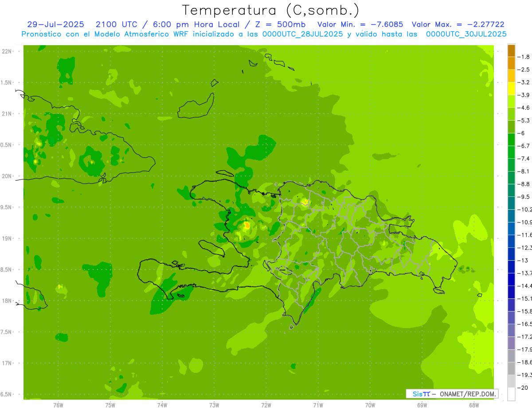532x411 pixels.
Task: Click the "-7.4" legend value
Action: [x=524, y=159]
